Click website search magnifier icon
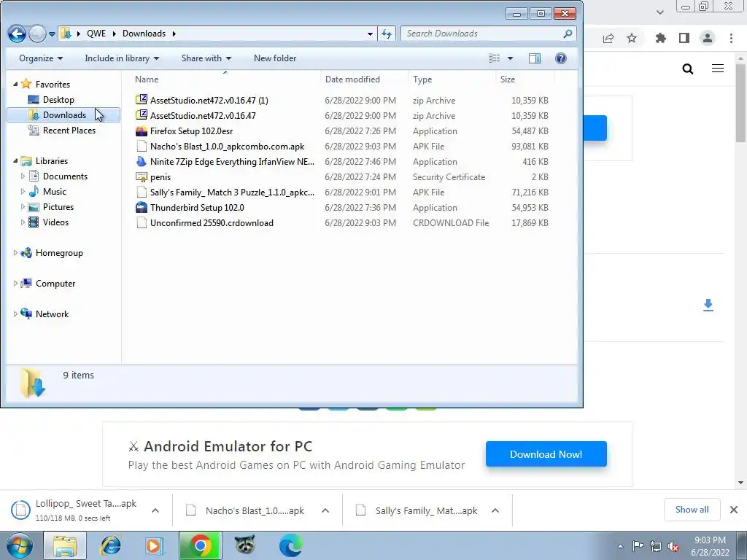Screen dimensions: 747x560 click(688, 69)
